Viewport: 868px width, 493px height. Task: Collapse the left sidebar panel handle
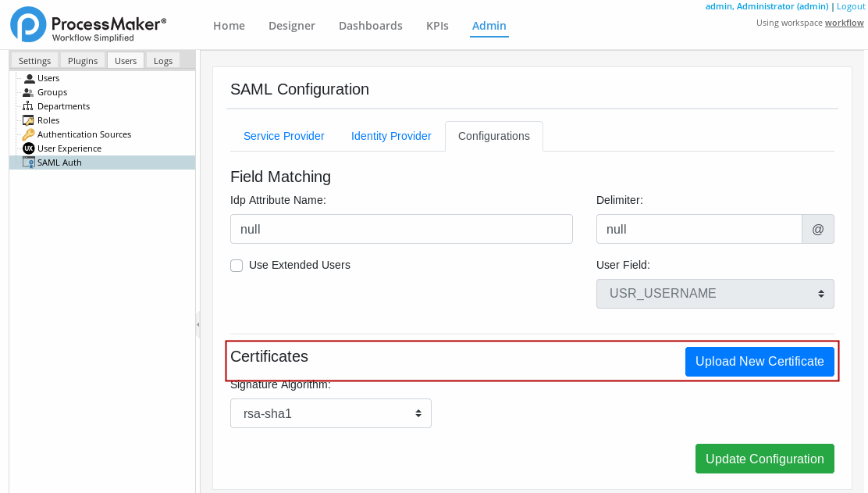click(x=197, y=324)
